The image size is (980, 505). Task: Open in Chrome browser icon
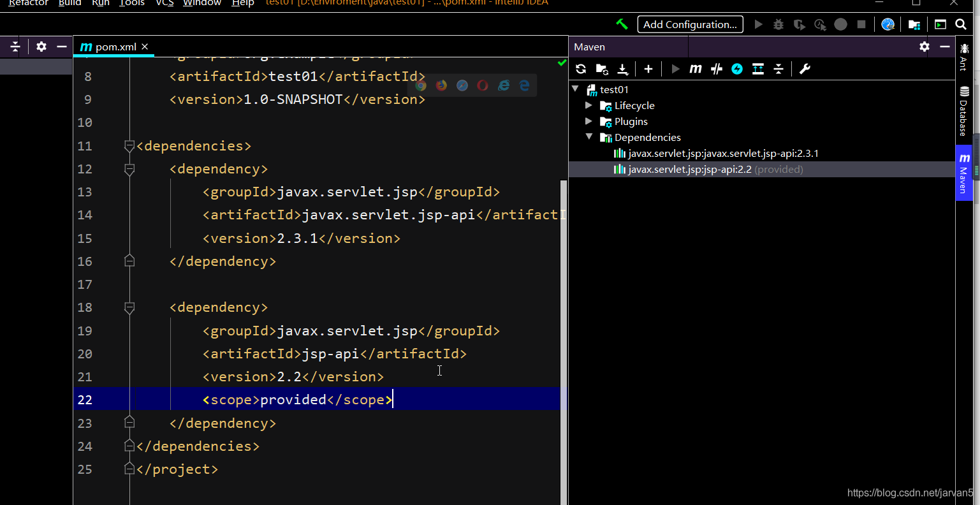pyautogui.click(x=421, y=85)
